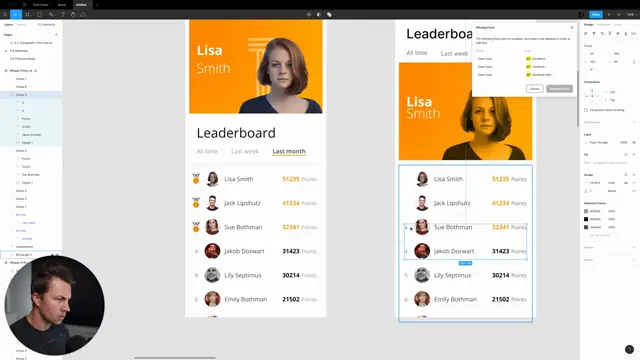Open second replacement font dropdown

coord(539,67)
